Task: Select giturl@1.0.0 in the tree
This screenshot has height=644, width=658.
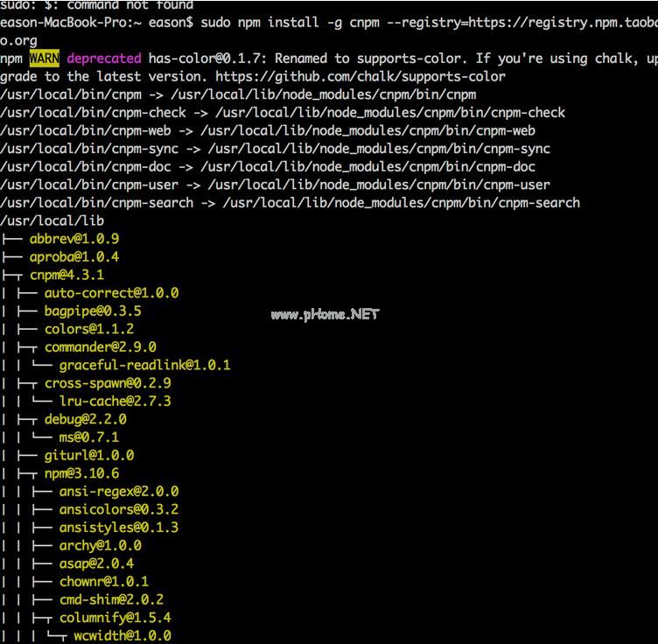Action: (x=89, y=455)
